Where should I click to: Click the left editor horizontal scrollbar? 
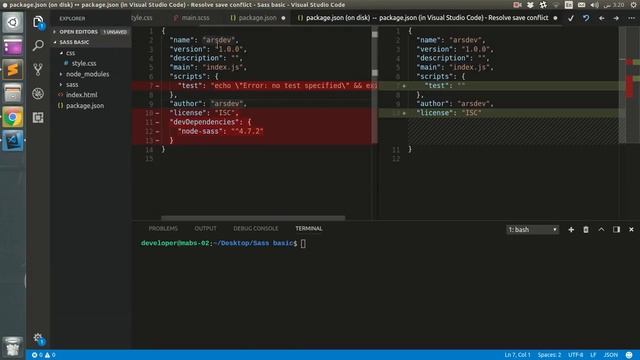pos(253,218)
